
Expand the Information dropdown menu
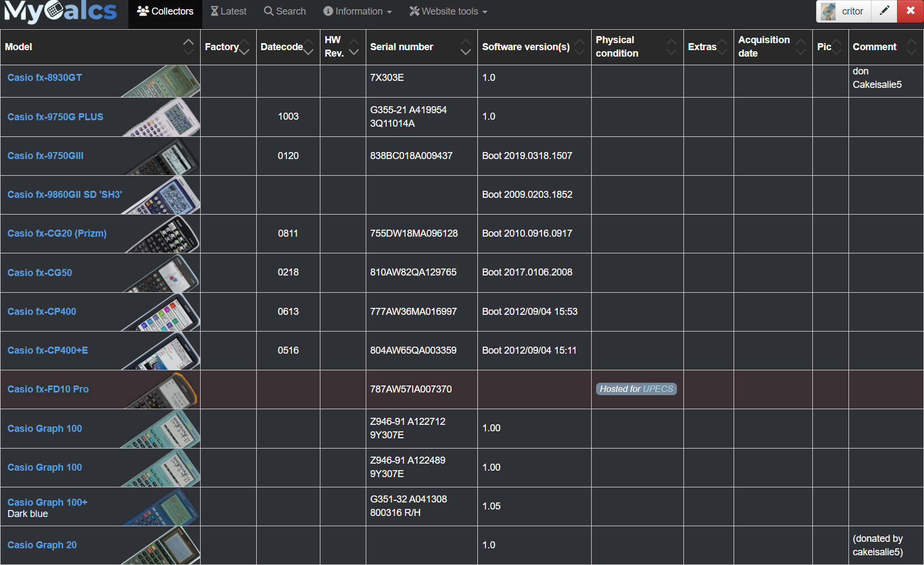(358, 11)
